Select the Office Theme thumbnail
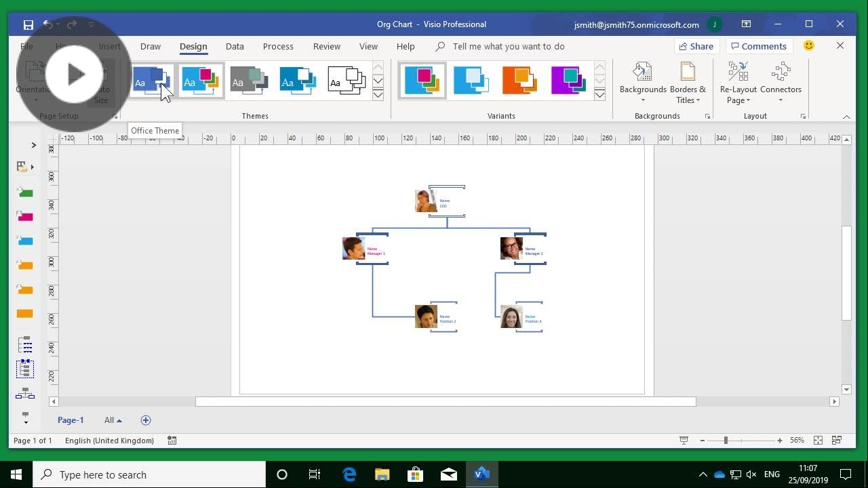The image size is (868, 488). tap(152, 81)
